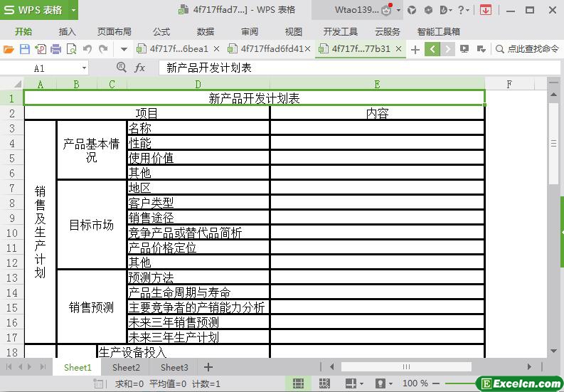Click the fx insert function icon
564x392 pixels.
(x=139, y=68)
